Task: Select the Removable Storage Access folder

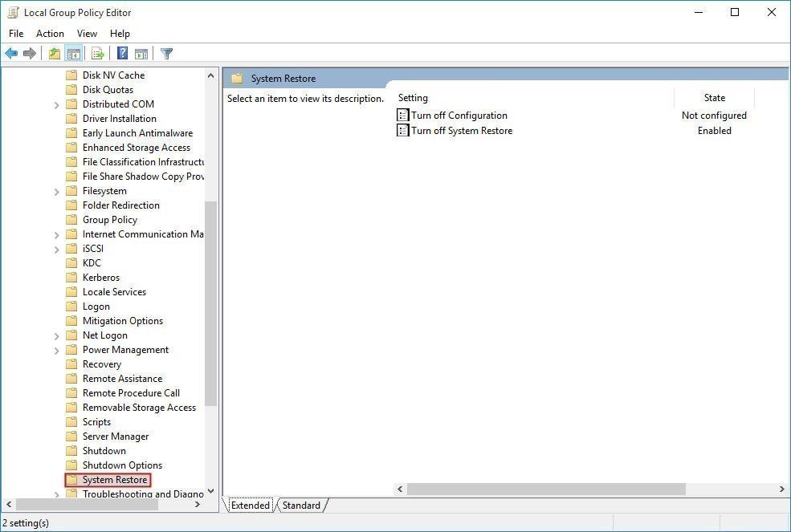Action: [139, 408]
